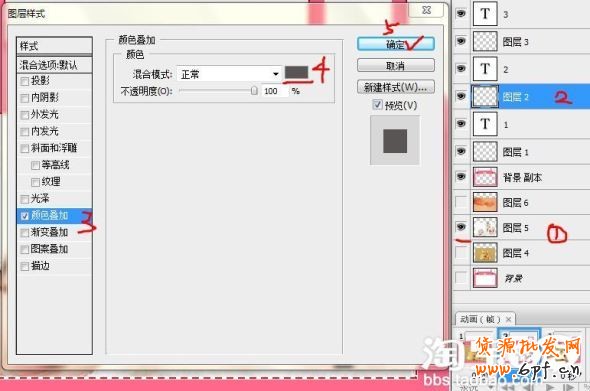Click the 不透明度 opacity value field
Image resolution: width=590 pixels, height=391 pixels.
pos(274,91)
